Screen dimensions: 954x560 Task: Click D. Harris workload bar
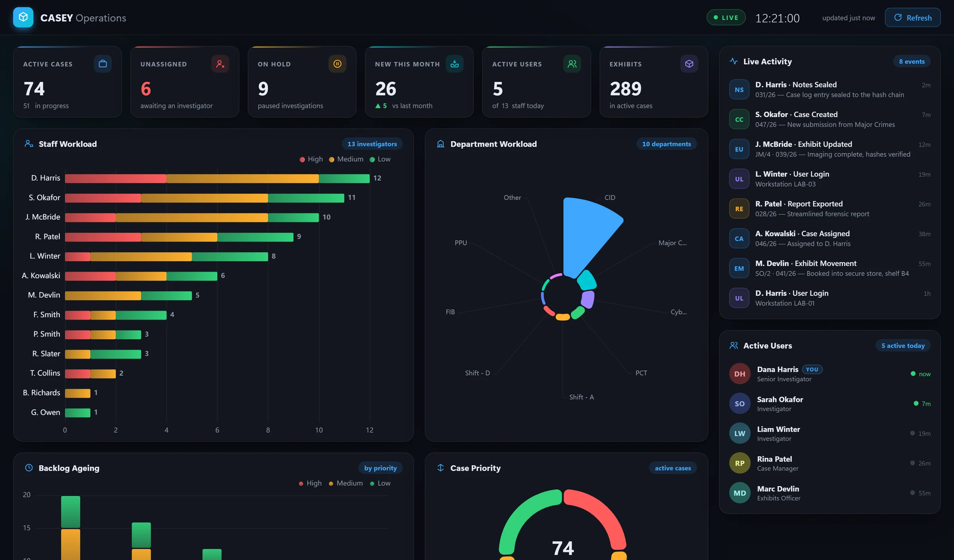point(217,178)
